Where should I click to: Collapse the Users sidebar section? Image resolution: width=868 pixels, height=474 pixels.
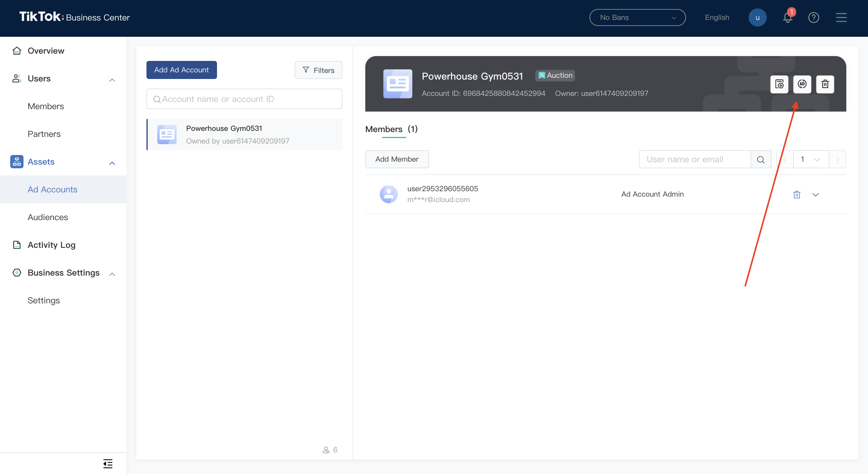(112, 80)
